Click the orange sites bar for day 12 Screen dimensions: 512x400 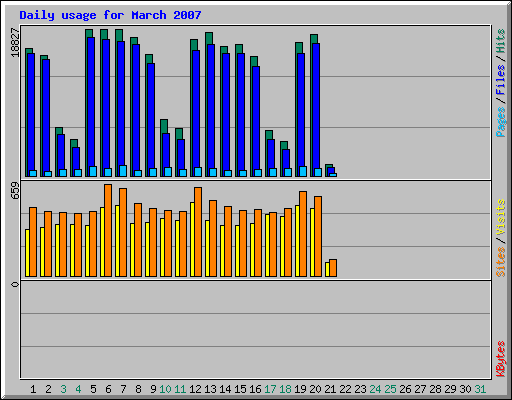pos(198,232)
